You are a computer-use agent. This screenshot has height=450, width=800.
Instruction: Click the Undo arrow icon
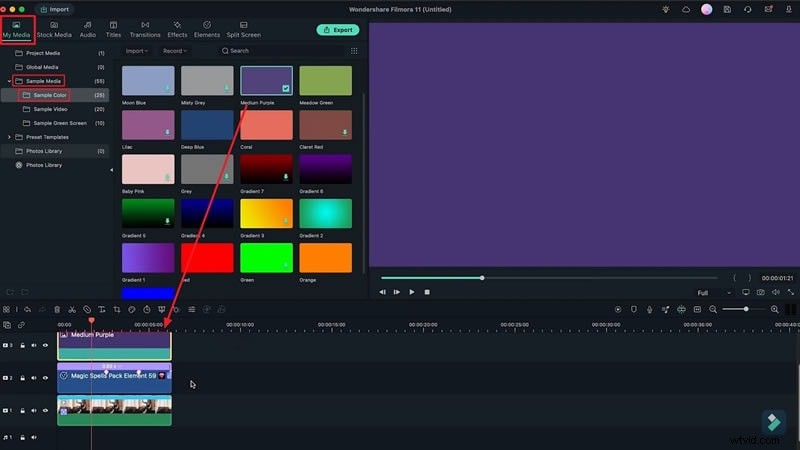[28, 310]
